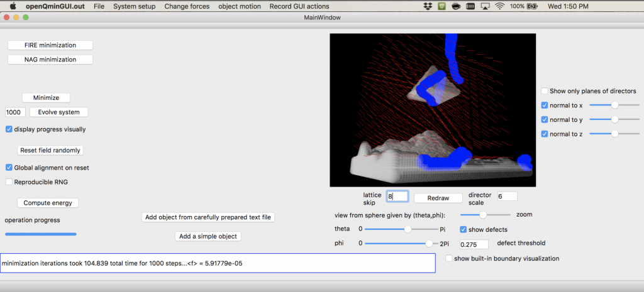Open the Dropbox menu bar icon

[x=428, y=6]
